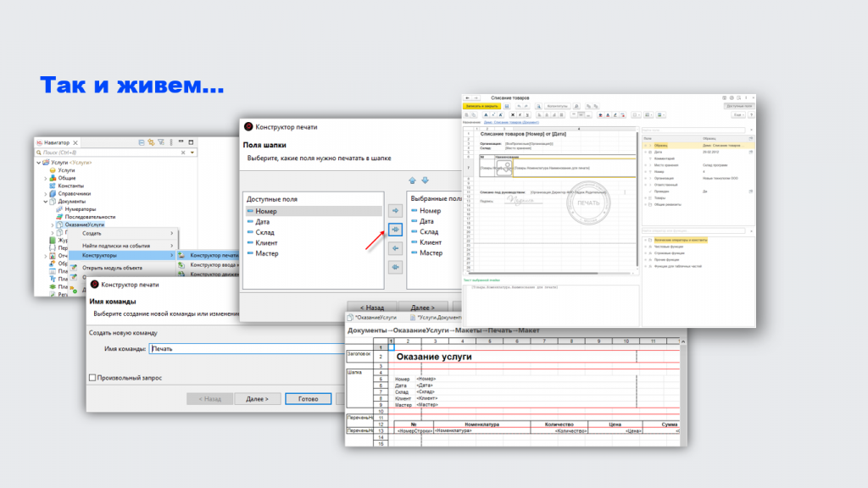
Task: Click the Конструктор печати icon in submenu
Action: (181, 256)
